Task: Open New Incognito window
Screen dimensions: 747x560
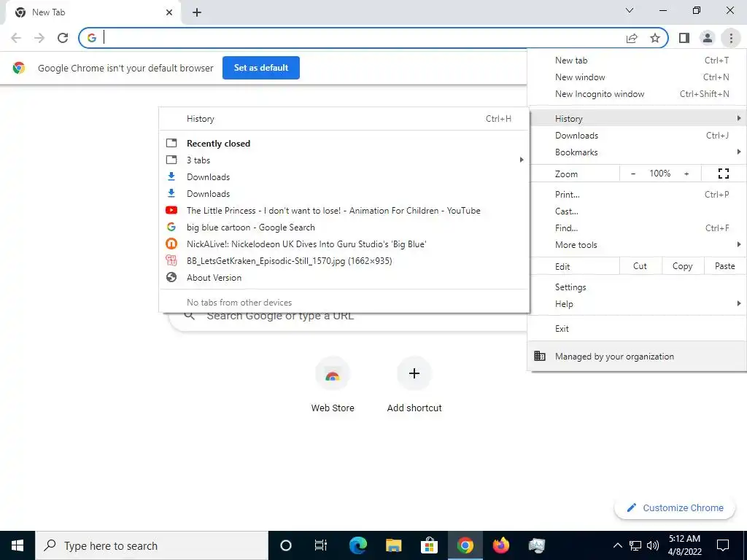Action: pyautogui.click(x=637, y=94)
